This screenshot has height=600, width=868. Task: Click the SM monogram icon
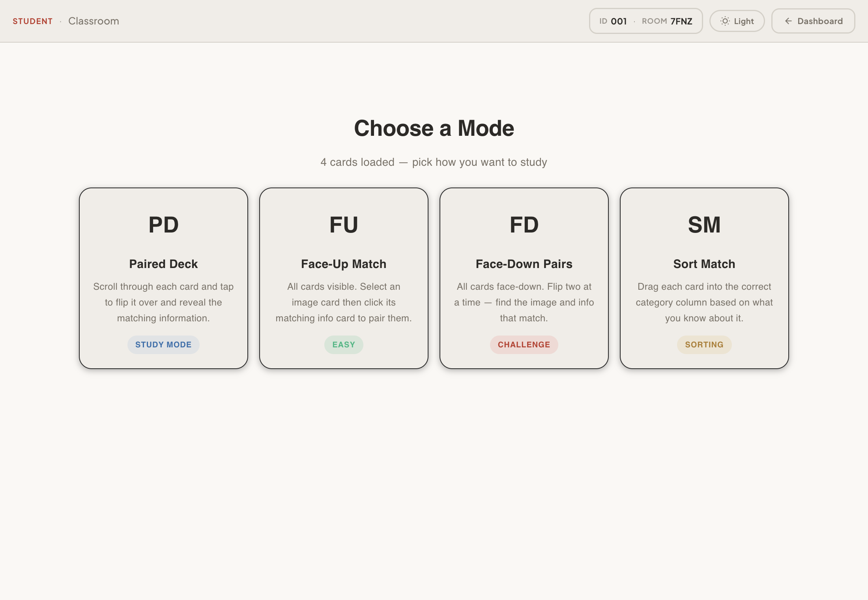pyautogui.click(x=704, y=225)
